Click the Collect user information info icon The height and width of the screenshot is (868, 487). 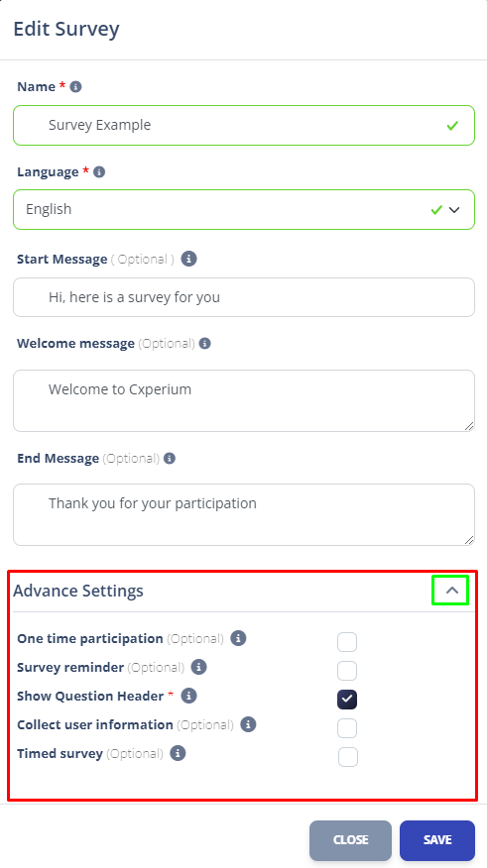[248, 724]
